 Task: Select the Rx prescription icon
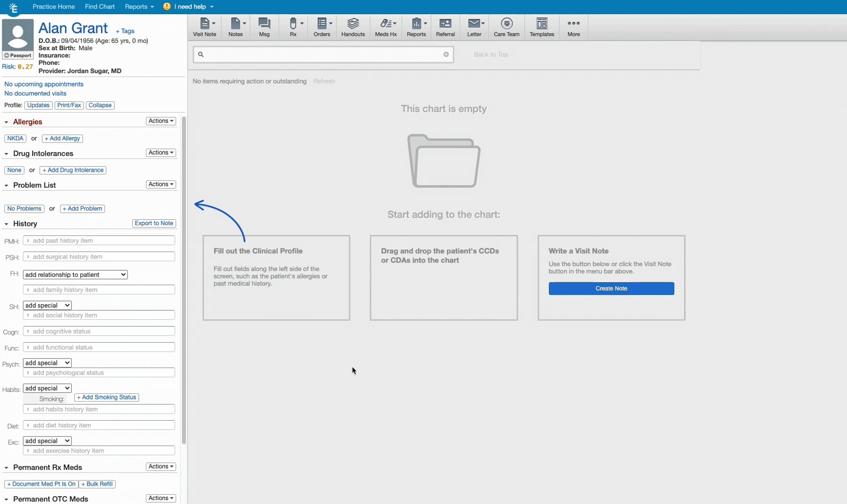tap(293, 27)
